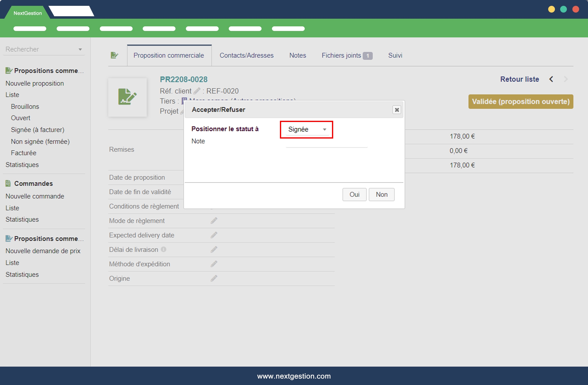Confirm with the Oui button

[x=354, y=195]
